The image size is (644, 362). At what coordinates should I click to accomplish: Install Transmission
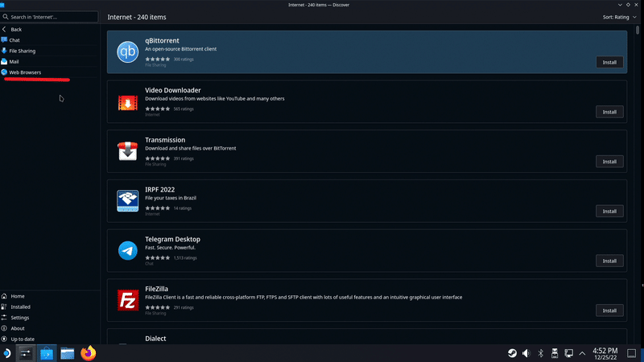[609, 162]
